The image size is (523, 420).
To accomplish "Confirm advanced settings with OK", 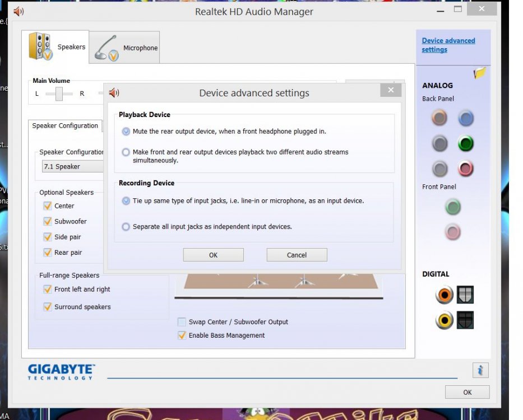I will [213, 255].
